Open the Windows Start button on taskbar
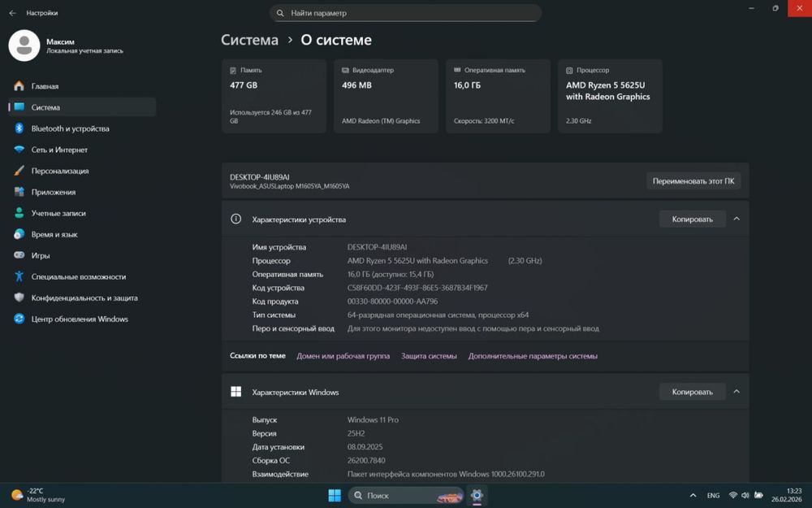This screenshot has height=508, width=812. [x=335, y=495]
